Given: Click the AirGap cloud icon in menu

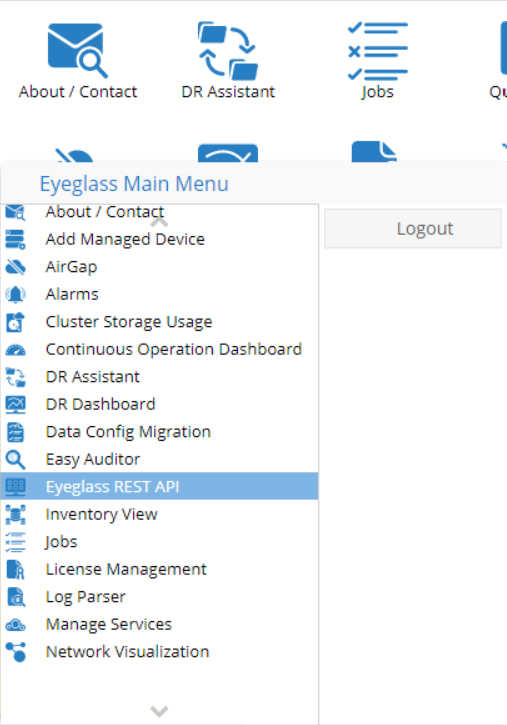Looking at the screenshot, I should pos(15,267).
